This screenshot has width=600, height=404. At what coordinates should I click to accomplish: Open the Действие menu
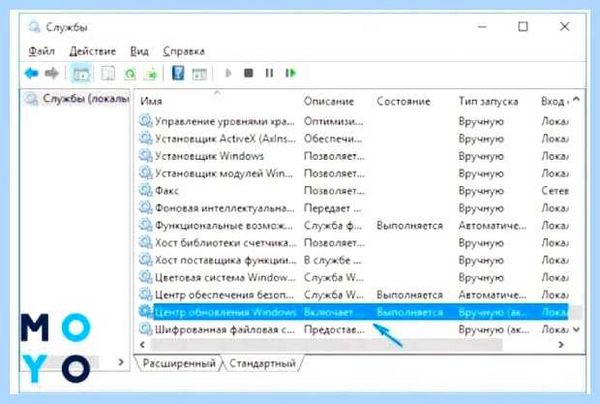(93, 51)
